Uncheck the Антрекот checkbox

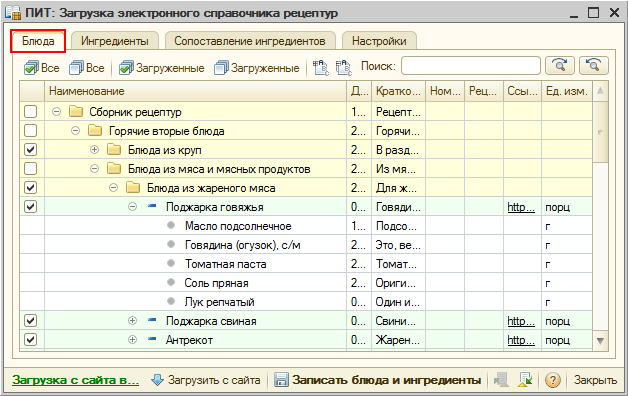pyautogui.click(x=30, y=340)
